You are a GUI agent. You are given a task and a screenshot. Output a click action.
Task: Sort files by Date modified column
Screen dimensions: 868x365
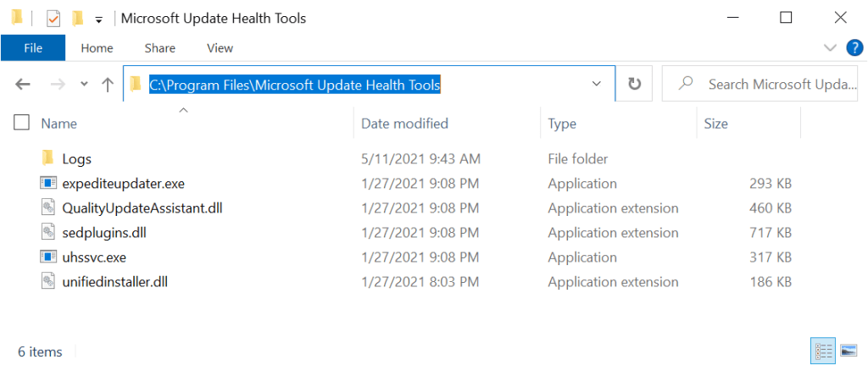(x=404, y=124)
